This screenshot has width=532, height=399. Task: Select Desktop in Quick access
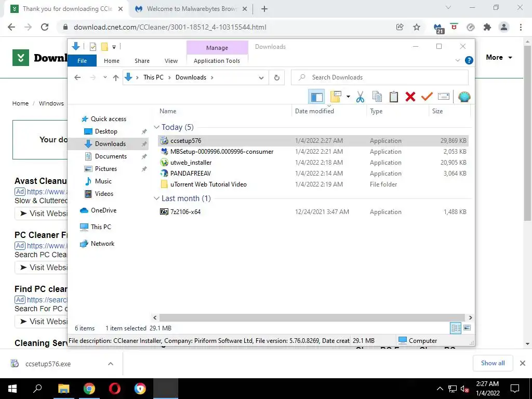106,131
